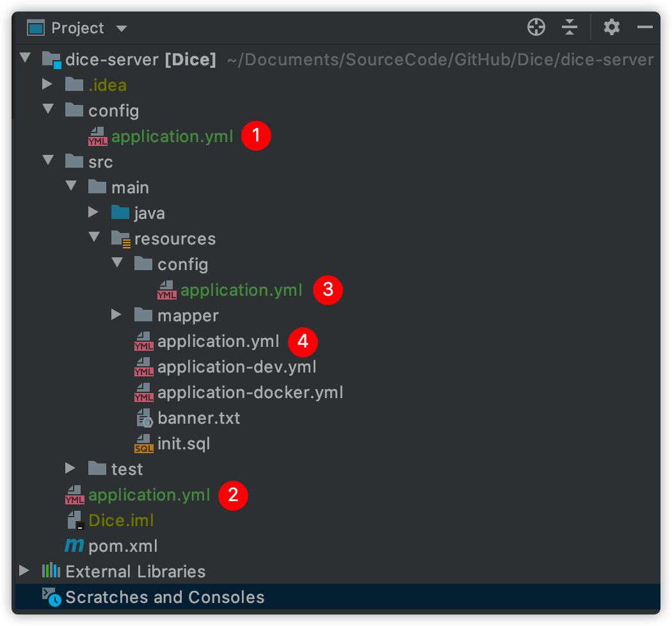Select the Dice.iml file
Screen dimensions: 672x626
click(x=121, y=520)
